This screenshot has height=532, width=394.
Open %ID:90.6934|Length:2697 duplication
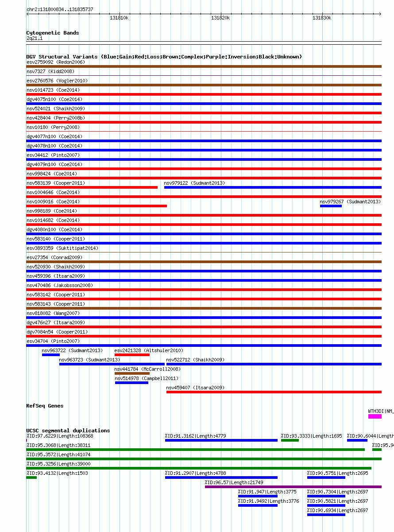[x=326, y=515]
